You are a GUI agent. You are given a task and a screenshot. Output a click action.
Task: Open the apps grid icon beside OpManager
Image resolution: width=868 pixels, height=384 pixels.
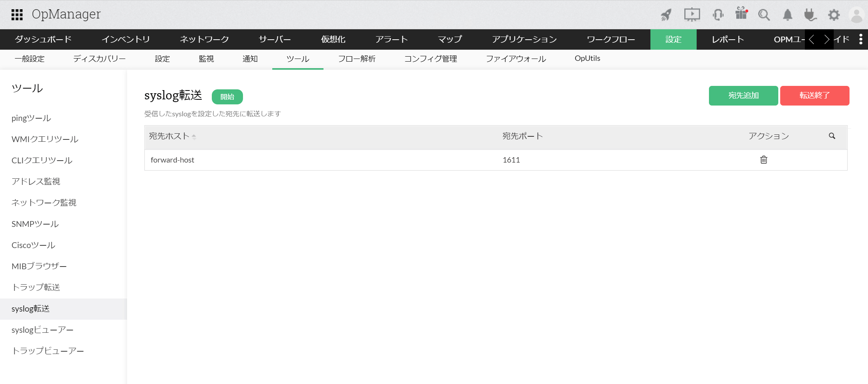point(17,15)
